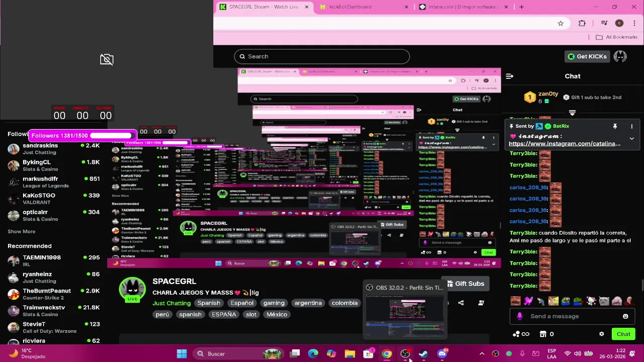Select the argentina tag
Viewport: 644px width, 362px height.
pyautogui.click(x=308, y=303)
